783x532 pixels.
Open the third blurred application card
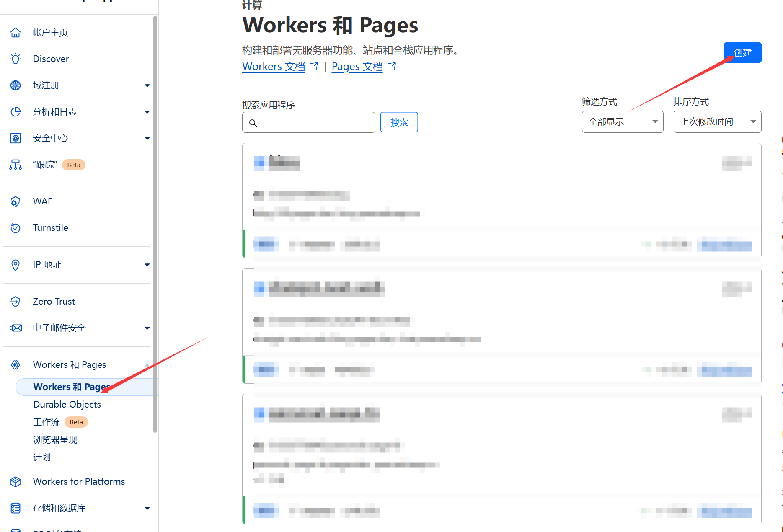(501, 459)
